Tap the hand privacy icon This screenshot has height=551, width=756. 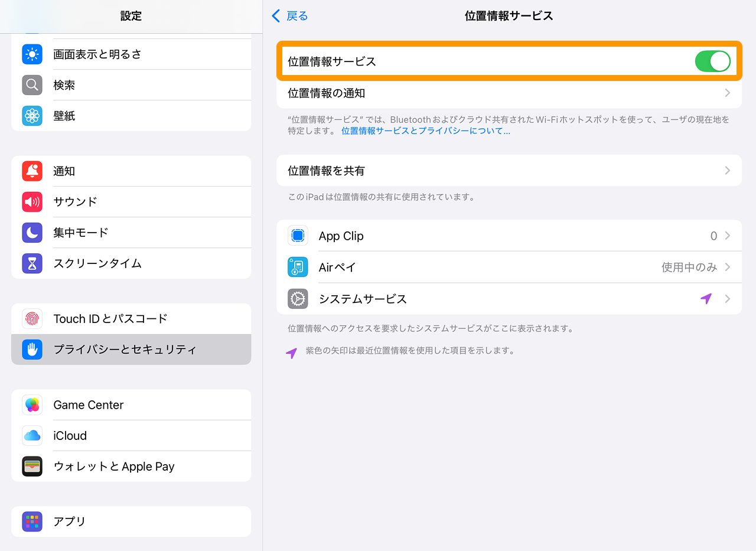click(x=32, y=350)
